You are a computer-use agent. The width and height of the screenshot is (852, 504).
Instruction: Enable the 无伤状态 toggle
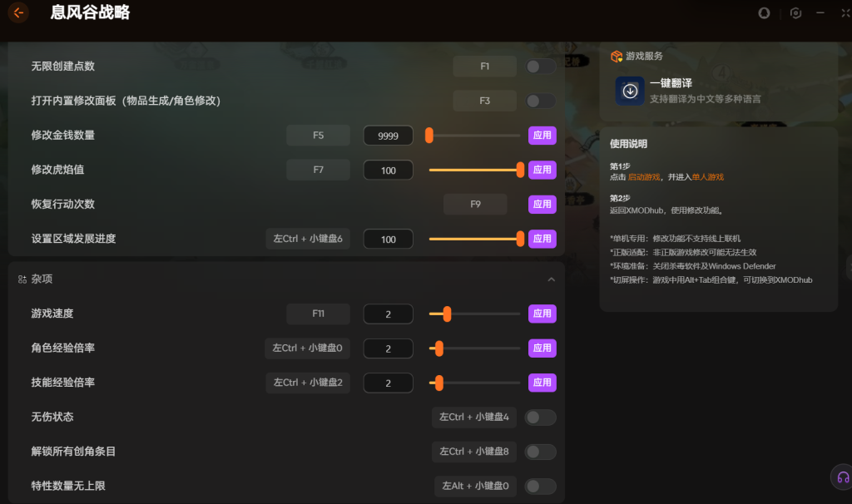point(540,417)
